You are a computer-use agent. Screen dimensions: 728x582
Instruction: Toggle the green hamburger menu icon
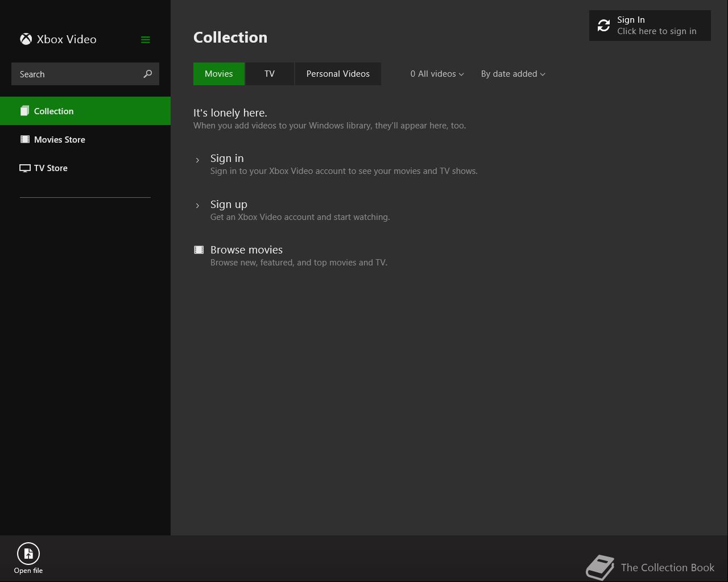click(146, 40)
